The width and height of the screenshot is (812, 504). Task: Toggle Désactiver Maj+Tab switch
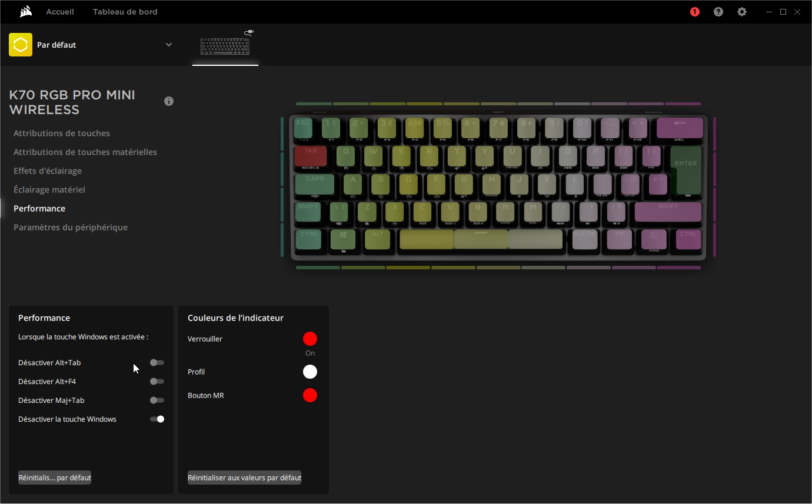click(157, 400)
